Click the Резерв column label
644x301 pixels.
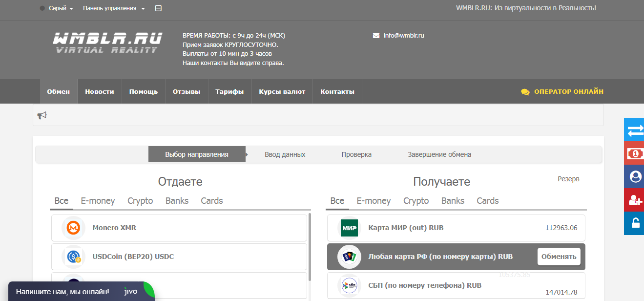pos(568,179)
